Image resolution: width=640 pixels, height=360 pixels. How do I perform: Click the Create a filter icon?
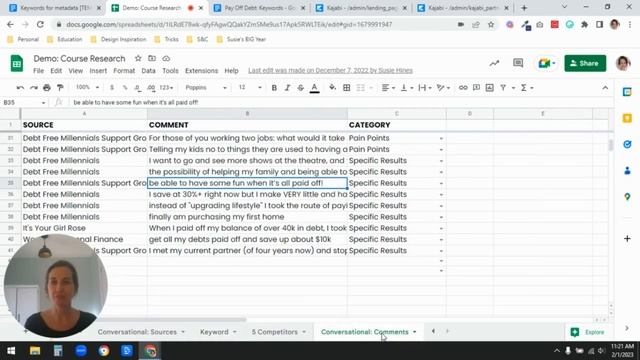[503, 88]
